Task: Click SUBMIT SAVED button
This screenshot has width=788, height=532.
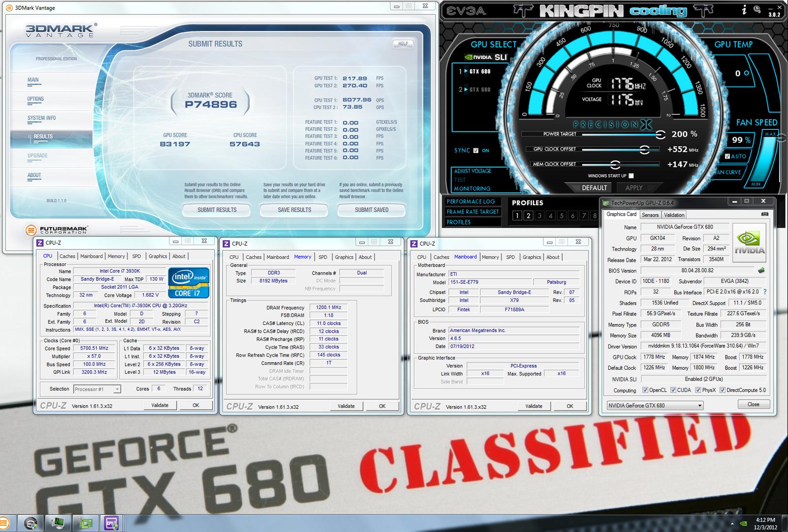Action: pyautogui.click(x=372, y=210)
